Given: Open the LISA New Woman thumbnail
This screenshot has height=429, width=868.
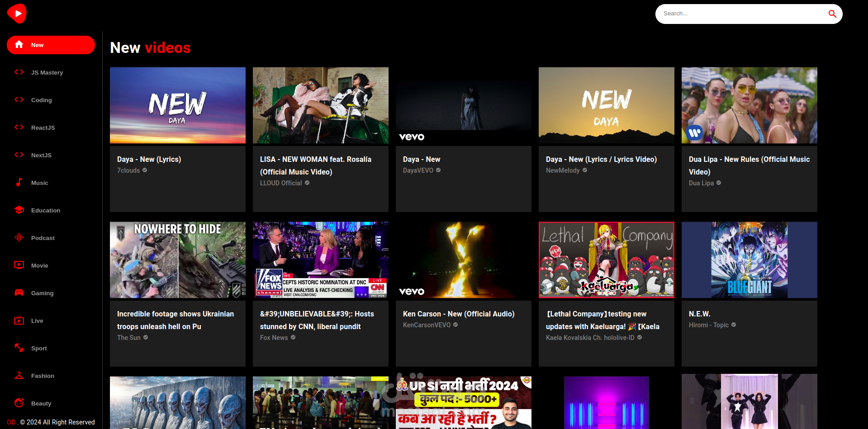Looking at the screenshot, I should [x=321, y=105].
